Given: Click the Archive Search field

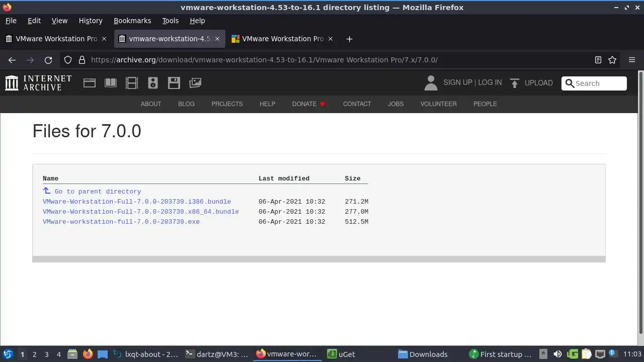Looking at the screenshot, I should 594,83.
